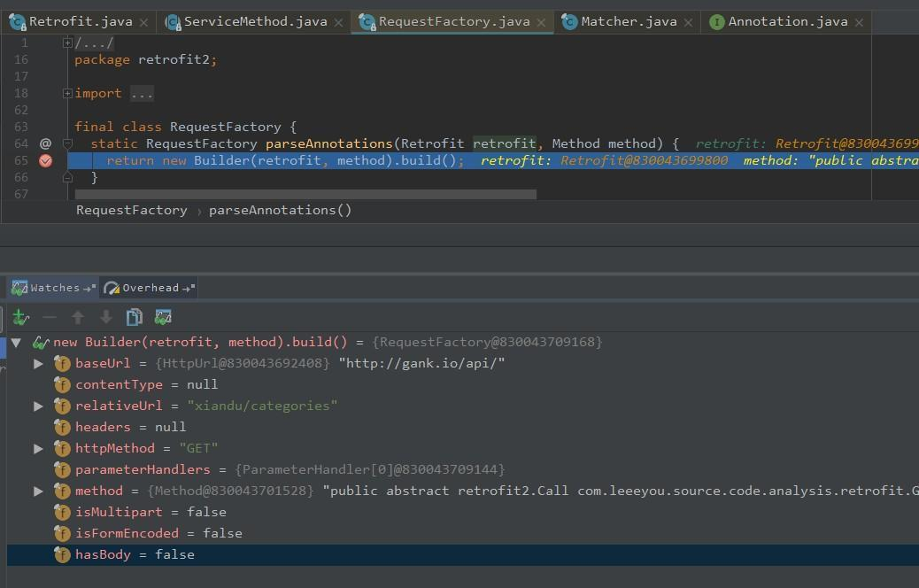
Task: Click the field icon beside headers
Action: pyautogui.click(x=62, y=427)
